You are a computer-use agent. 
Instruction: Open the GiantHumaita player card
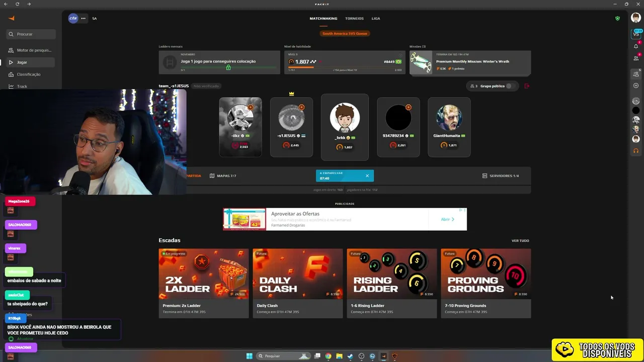pos(449,127)
